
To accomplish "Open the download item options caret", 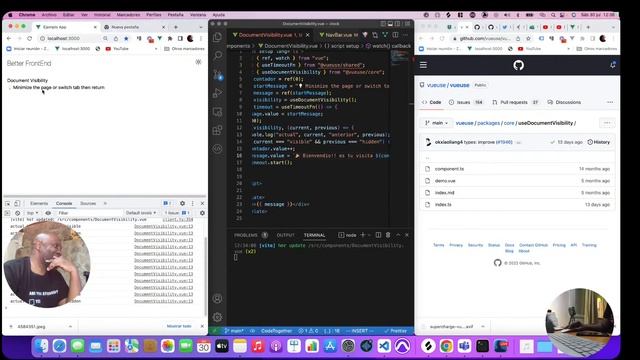I will tap(70, 327).
